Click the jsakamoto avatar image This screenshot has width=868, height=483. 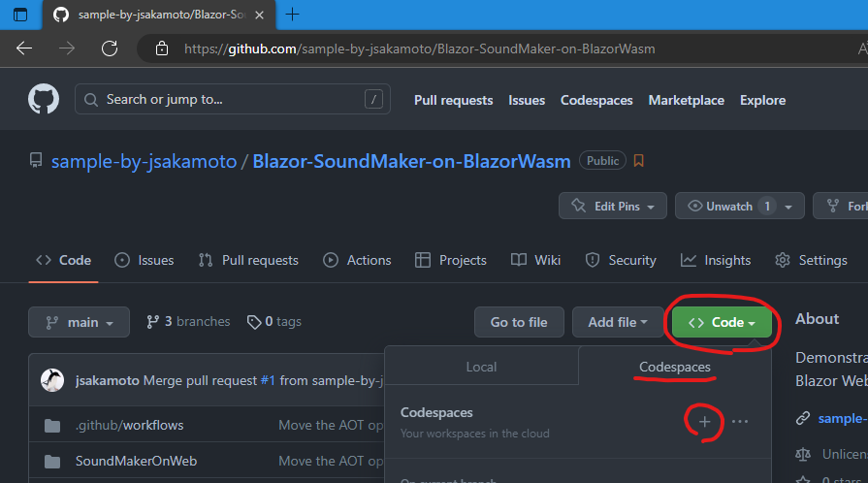click(52, 380)
